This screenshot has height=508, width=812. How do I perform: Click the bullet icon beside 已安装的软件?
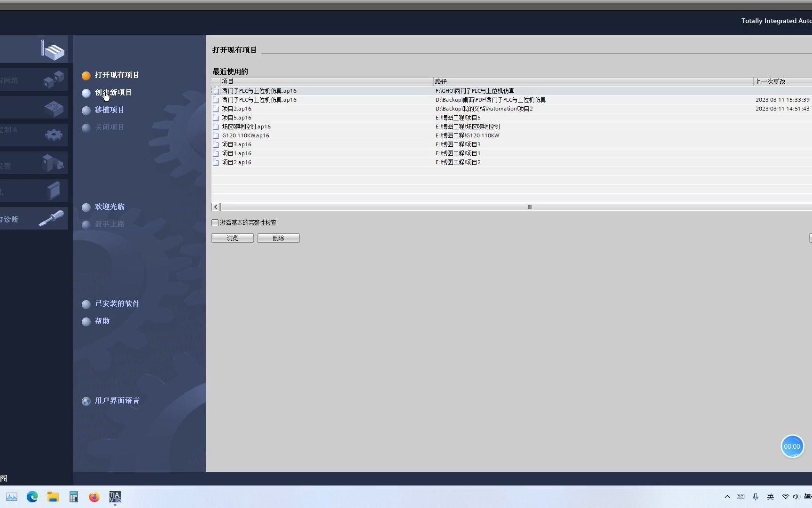86,304
